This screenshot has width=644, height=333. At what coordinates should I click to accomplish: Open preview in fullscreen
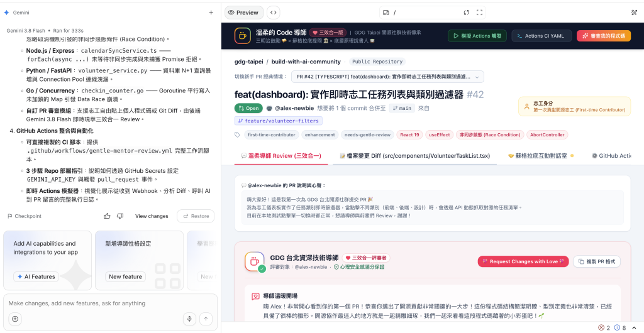(x=479, y=13)
